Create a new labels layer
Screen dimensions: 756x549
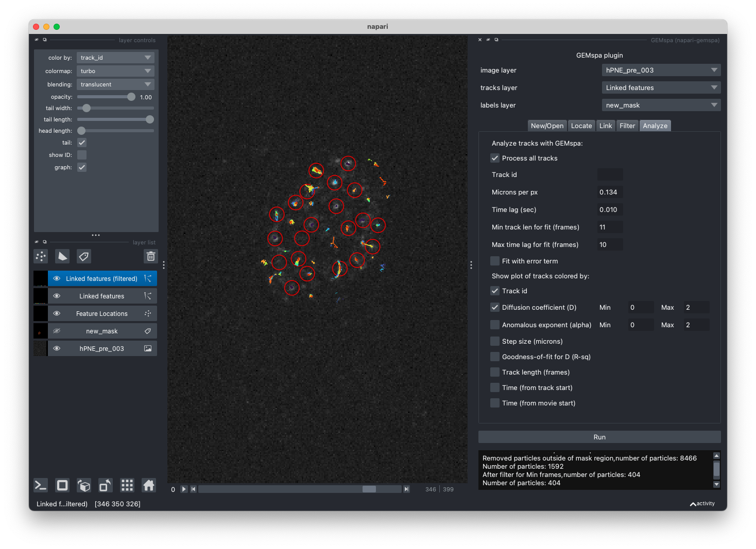(84, 256)
